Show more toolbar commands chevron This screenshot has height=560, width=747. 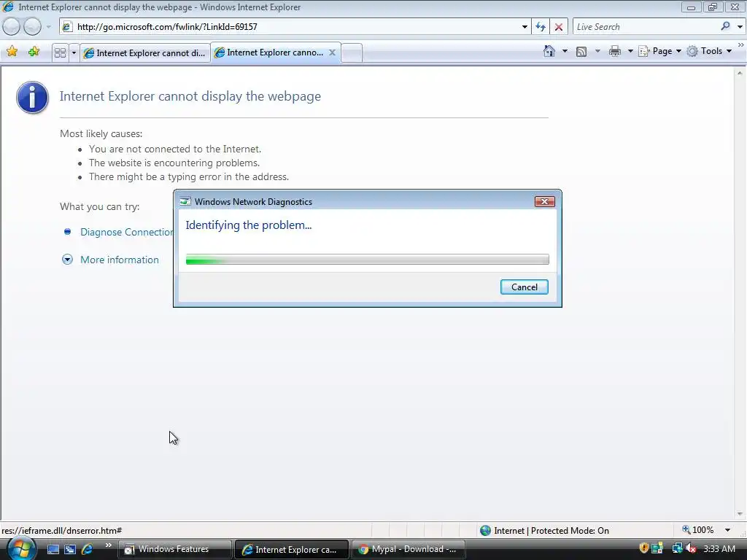click(x=741, y=45)
